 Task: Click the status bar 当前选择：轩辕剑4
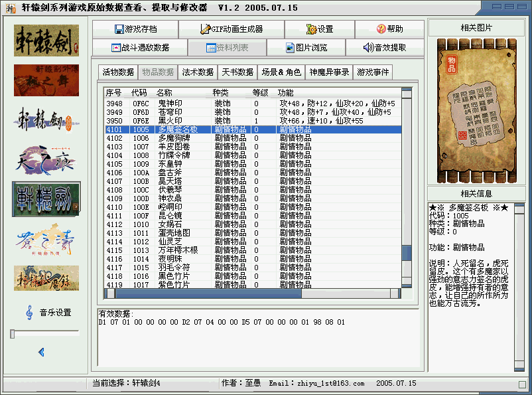pos(126,383)
